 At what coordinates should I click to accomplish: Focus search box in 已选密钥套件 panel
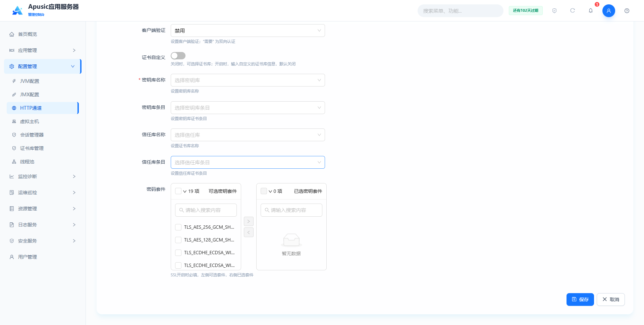(x=291, y=210)
